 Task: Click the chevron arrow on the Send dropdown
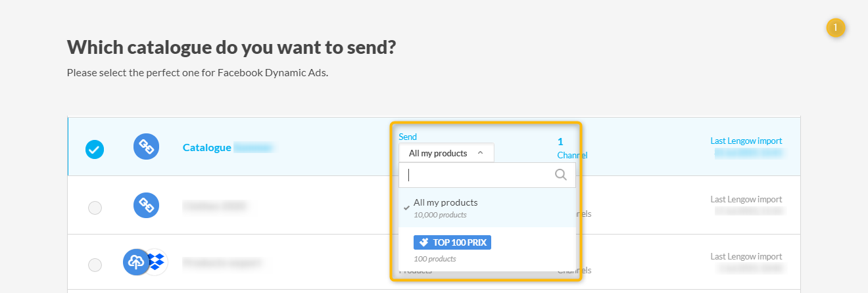tap(481, 153)
